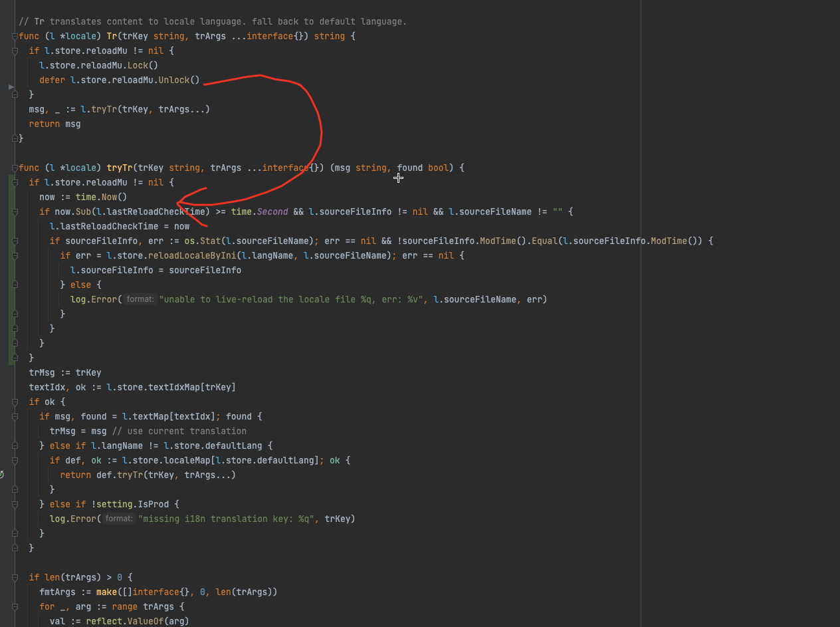This screenshot has height=627, width=840.
Task: Click reflect.ValueOf(arg) call
Action: tap(138, 621)
